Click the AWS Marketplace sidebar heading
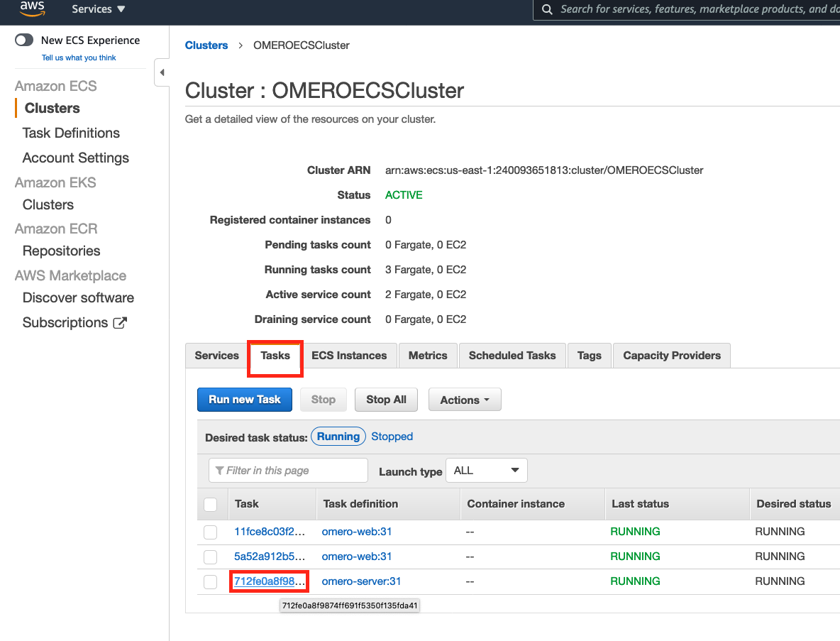Screen dimensions: 840x641 71,276
